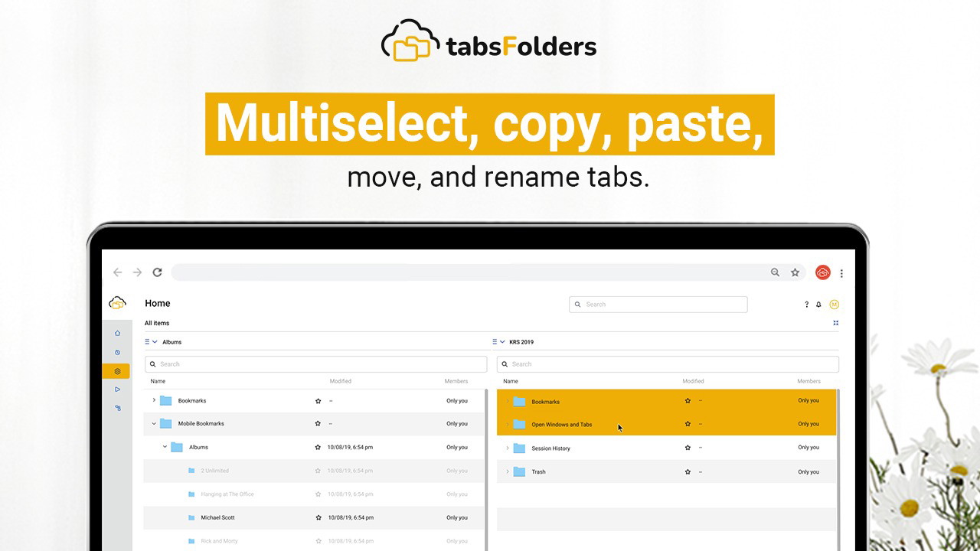Click the Members column header in the right pane
Image resolution: width=980 pixels, height=551 pixels.
tap(808, 381)
